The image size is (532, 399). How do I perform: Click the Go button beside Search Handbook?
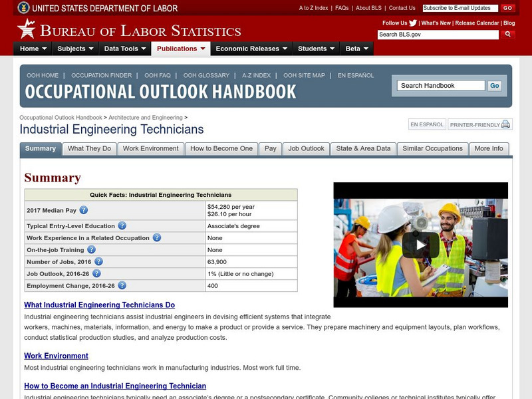[494, 86]
